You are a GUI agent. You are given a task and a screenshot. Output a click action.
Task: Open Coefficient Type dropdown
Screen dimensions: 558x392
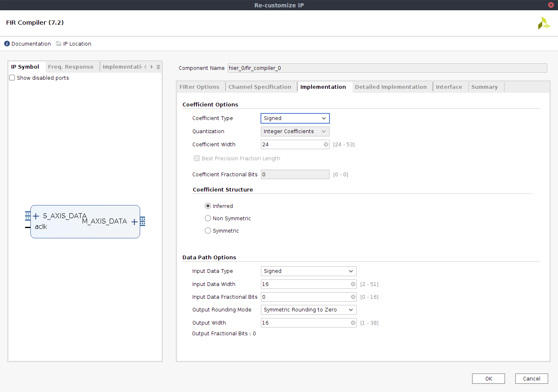pyautogui.click(x=295, y=118)
